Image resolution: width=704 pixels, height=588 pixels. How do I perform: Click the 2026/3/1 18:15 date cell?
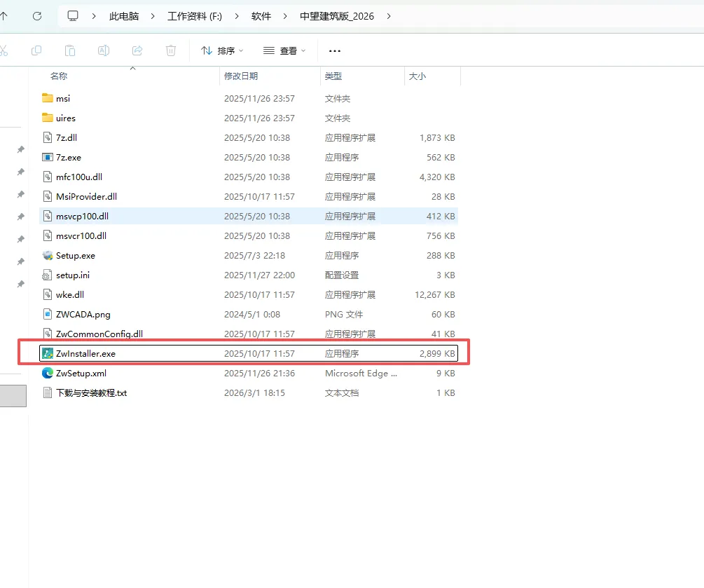tap(254, 393)
